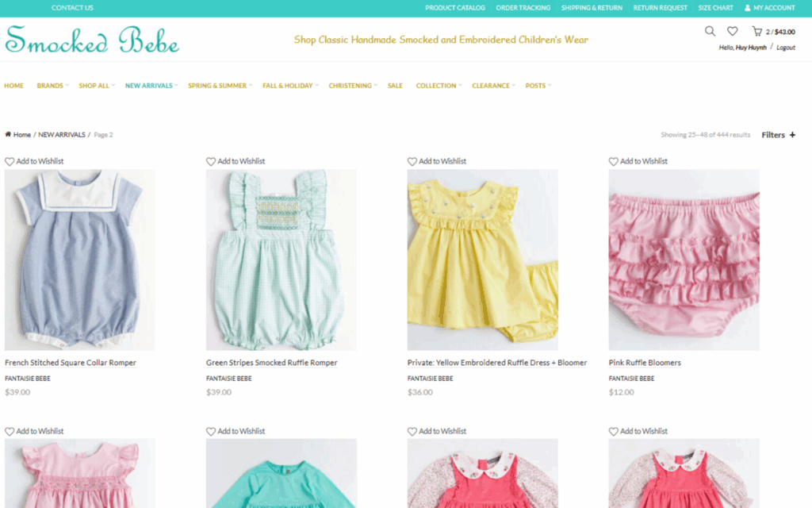
Task: Open the Pink Ruffle Bloomers product title
Action: pos(645,363)
